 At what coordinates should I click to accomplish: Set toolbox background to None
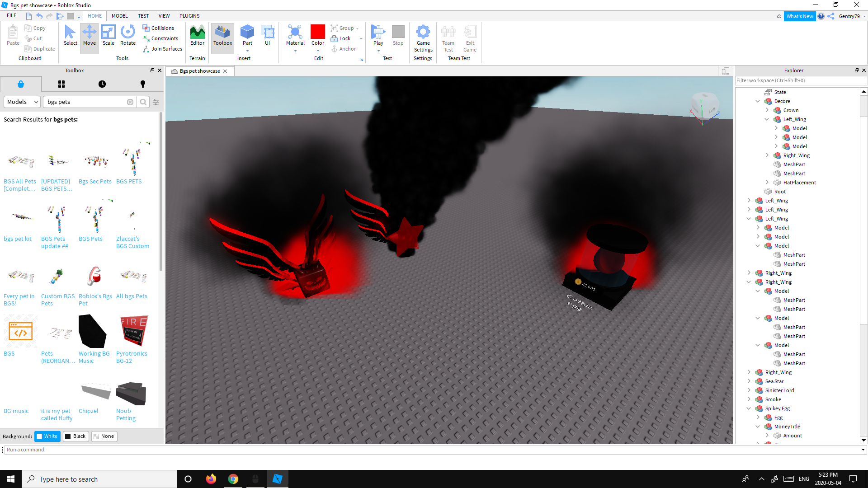104,436
